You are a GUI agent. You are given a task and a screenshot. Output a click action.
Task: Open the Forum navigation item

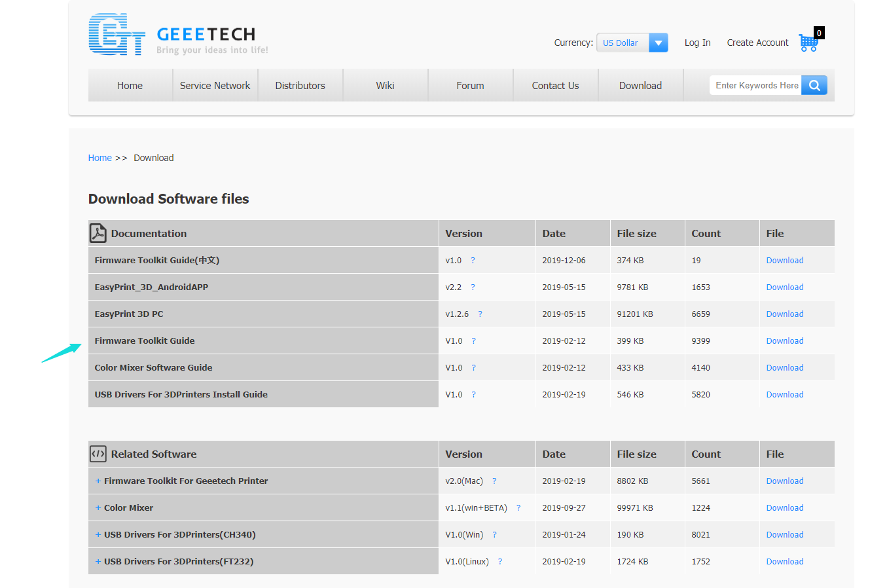[x=470, y=86]
